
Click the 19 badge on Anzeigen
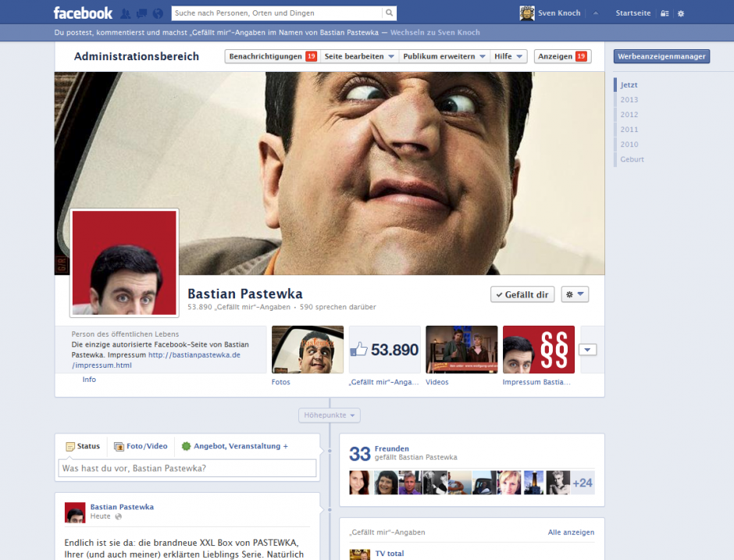(x=581, y=56)
